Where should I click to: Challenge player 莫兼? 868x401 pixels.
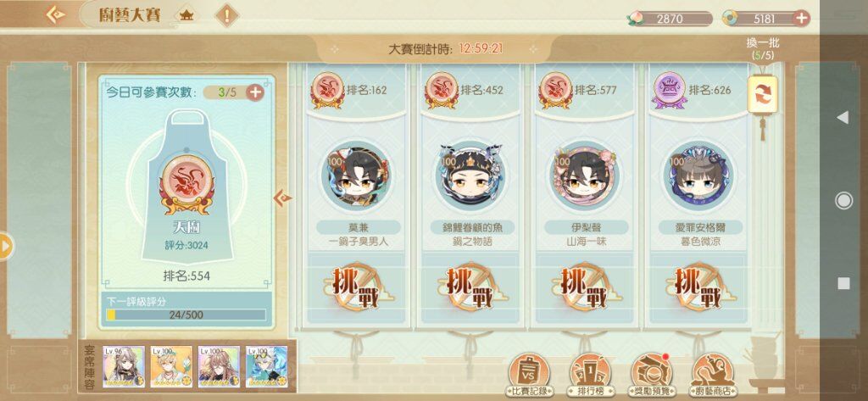(x=358, y=287)
